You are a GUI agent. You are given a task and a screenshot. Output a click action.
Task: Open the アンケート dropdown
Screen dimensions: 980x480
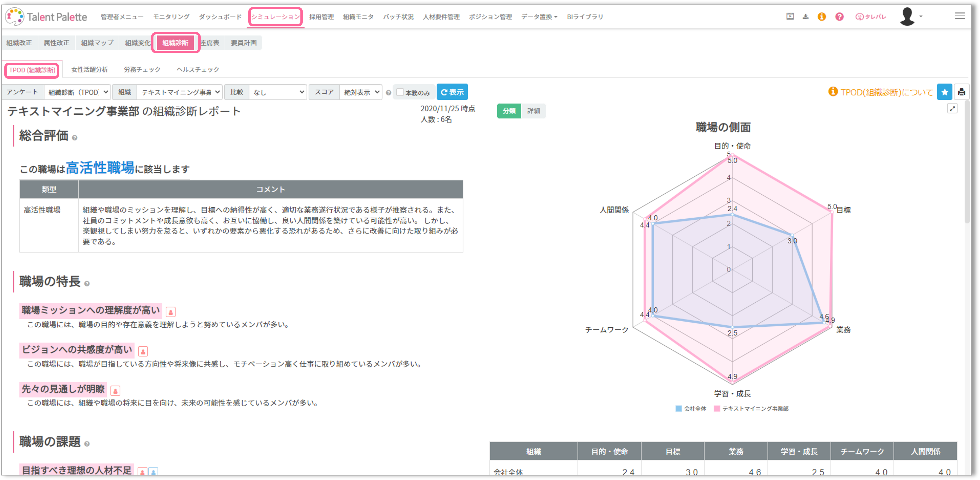pyautogui.click(x=78, y=92)
